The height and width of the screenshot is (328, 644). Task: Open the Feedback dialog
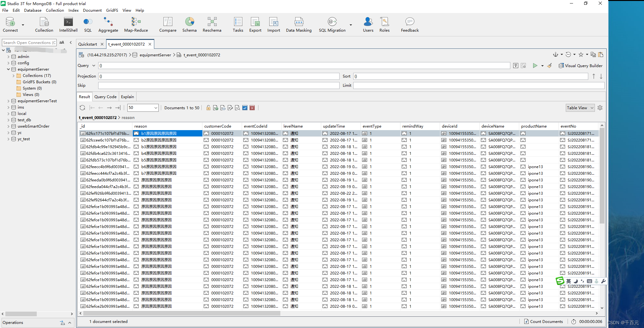(x=410, y=25)
